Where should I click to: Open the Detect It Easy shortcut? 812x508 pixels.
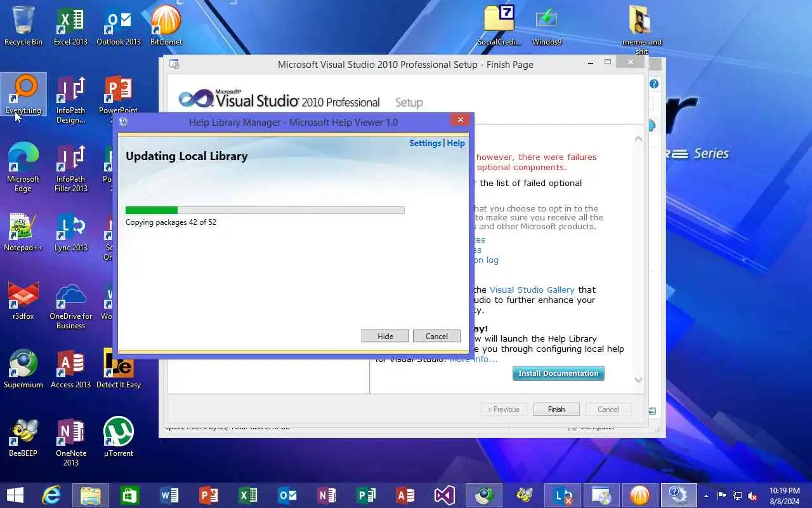pos(119,369)
